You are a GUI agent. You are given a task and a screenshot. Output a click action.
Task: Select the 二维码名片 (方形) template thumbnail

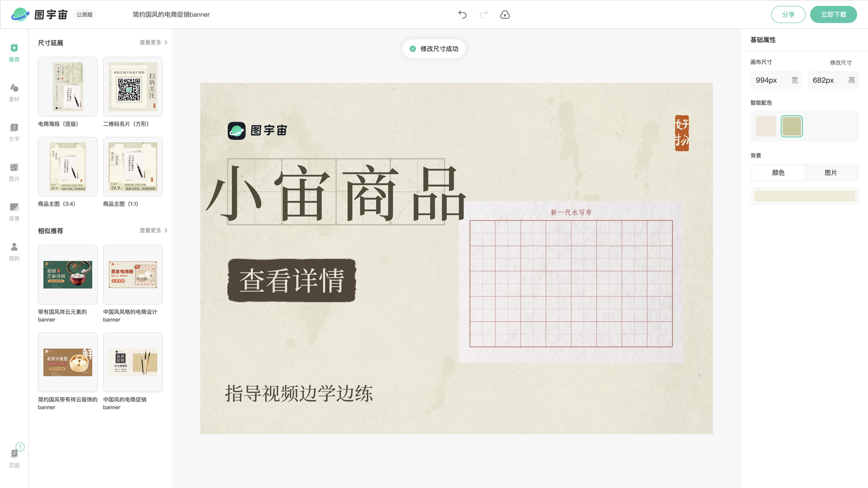click(133, 87)
